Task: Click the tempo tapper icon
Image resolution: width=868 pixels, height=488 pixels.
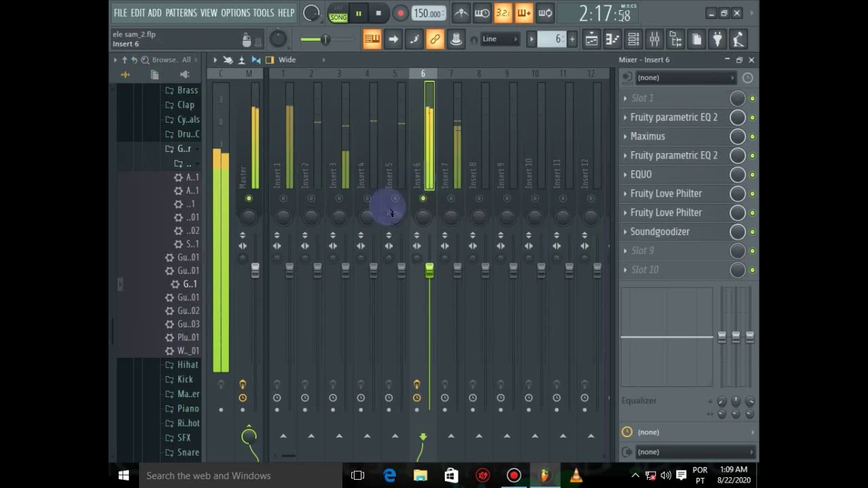Action: pos(738,39)
